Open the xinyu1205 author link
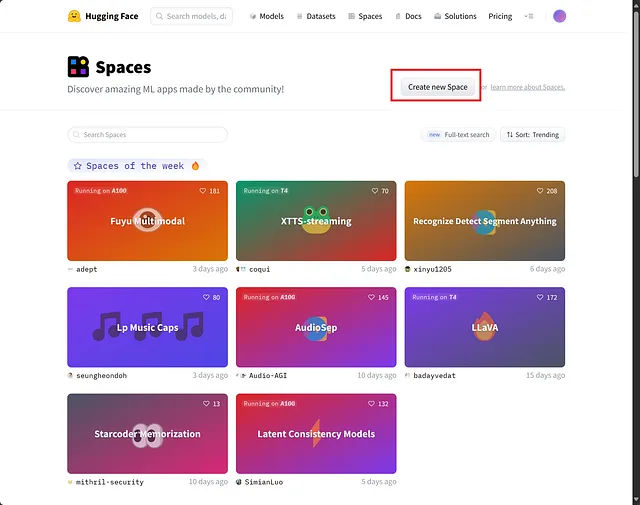640x505 pixels. coord(432,269)
